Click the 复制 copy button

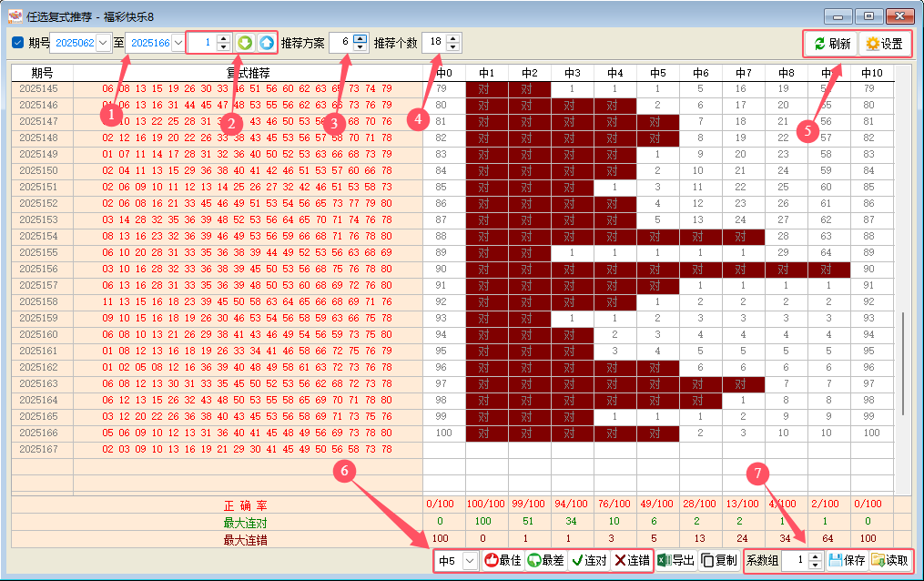(719, 561)
